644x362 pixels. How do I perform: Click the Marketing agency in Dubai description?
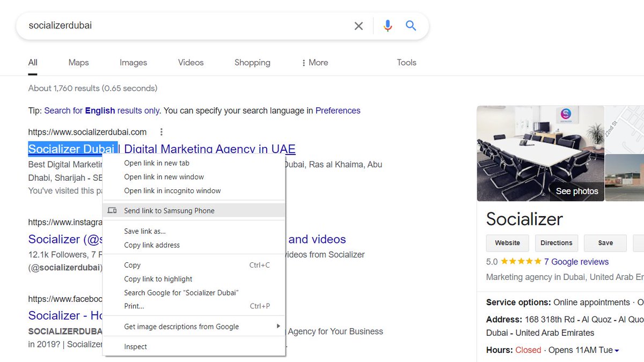pos(565,277)
